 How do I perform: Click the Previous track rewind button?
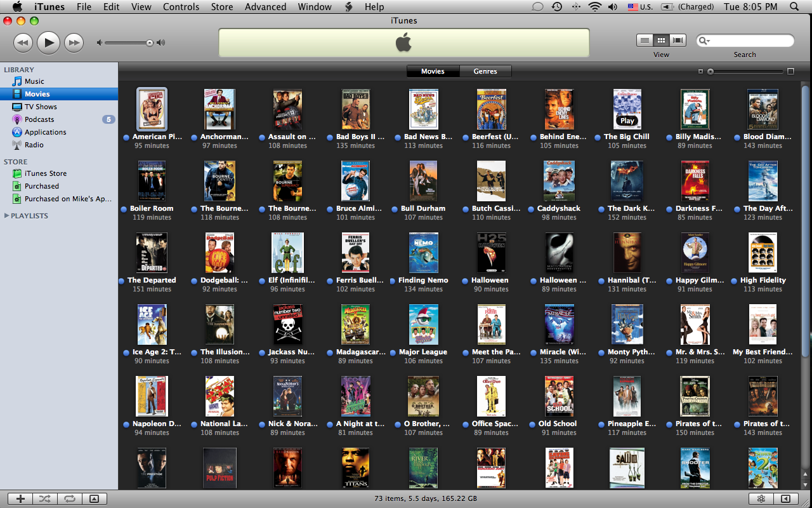click(23, 43)
